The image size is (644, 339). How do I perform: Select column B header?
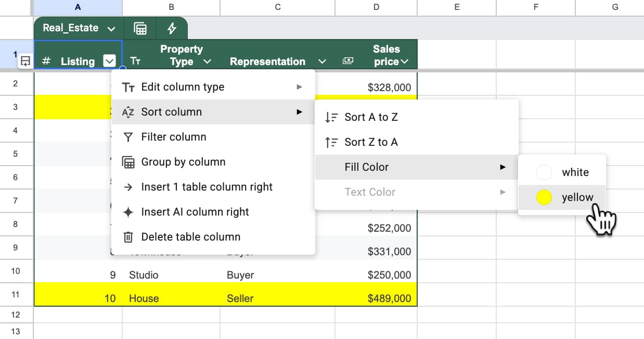click(x=171, y=7)
